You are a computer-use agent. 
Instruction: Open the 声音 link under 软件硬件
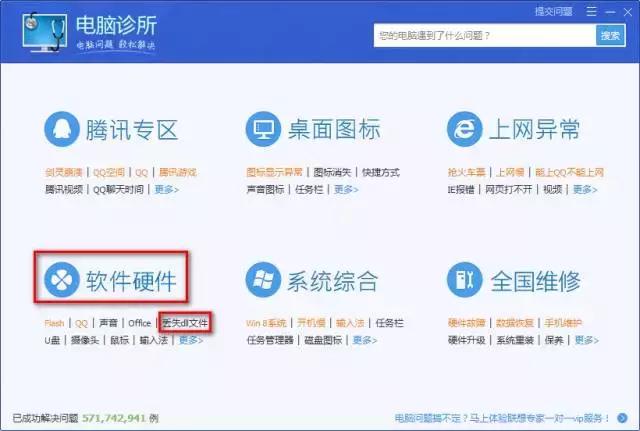tap(108, 323)
